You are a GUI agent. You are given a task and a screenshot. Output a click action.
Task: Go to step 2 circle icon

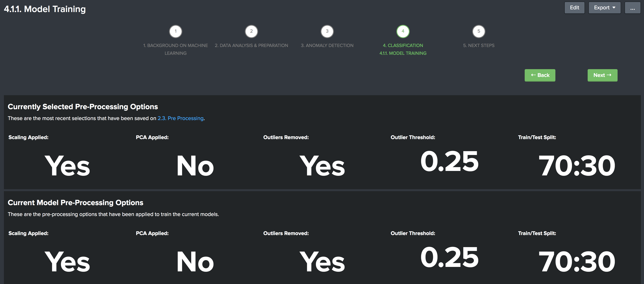pos(251,31)
